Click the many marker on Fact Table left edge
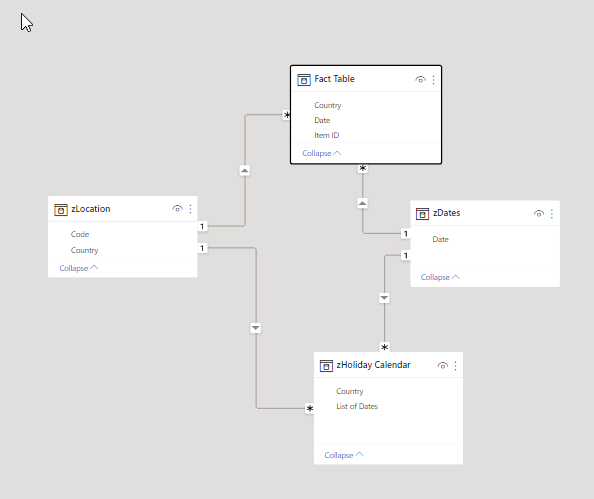 287,115
